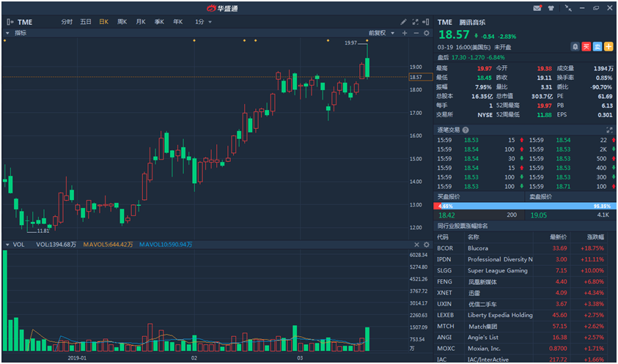This screenshot has height=364, width=618.
Task: Select the 季K quarterly candlestick tab
Action: (x=159, y=22)
